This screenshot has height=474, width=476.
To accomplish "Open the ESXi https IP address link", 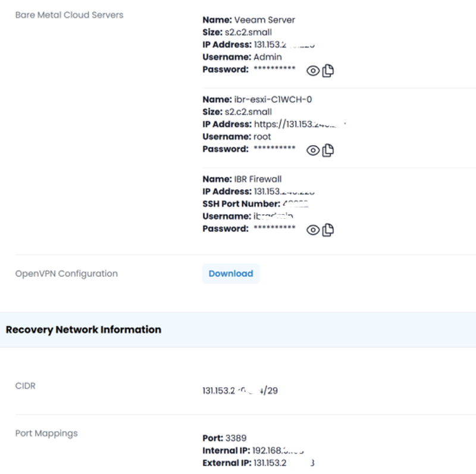I will pos(300,124).
